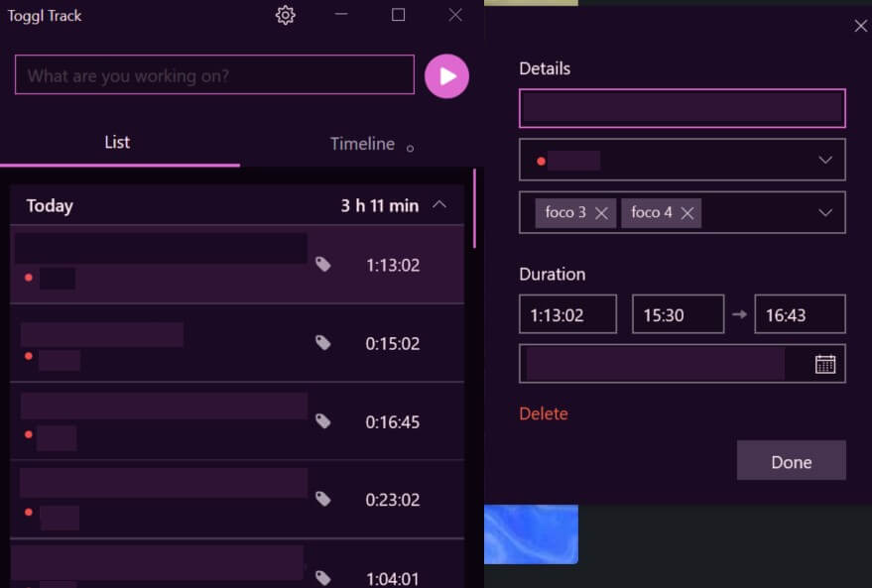The image size is (872, 588).
Task: Click the 'What are you working on?' field
Action: click(x=214, y=74)
